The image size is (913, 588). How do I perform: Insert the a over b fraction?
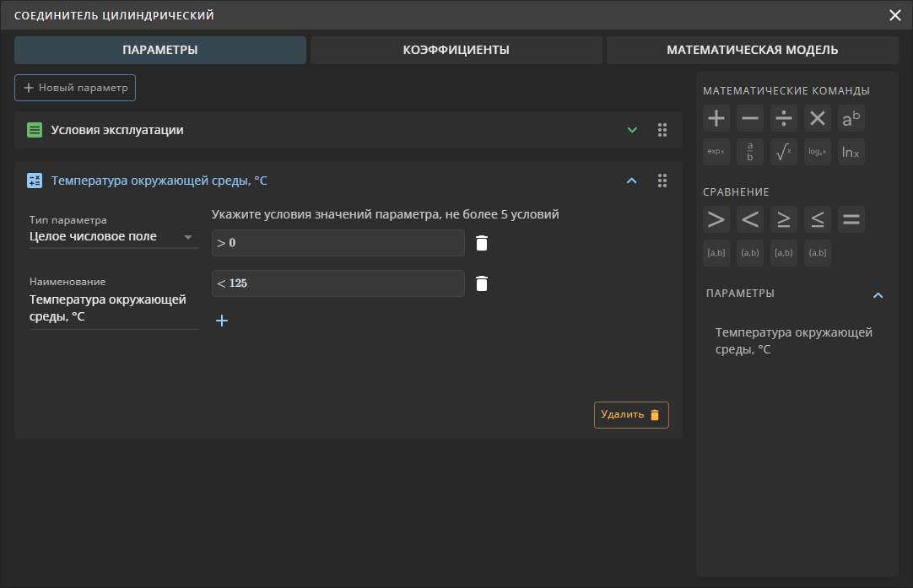click(x=750, y=152)
